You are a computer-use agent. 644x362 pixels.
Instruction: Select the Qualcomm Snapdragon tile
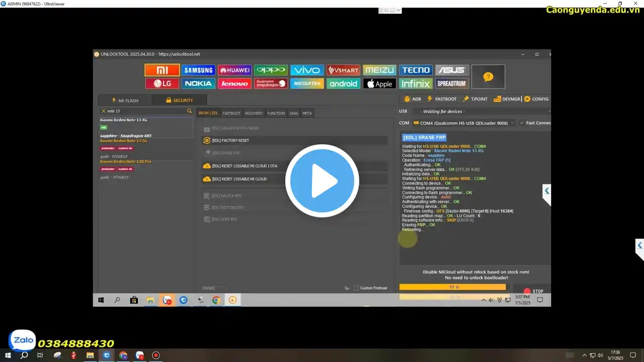tap(271, 83)
